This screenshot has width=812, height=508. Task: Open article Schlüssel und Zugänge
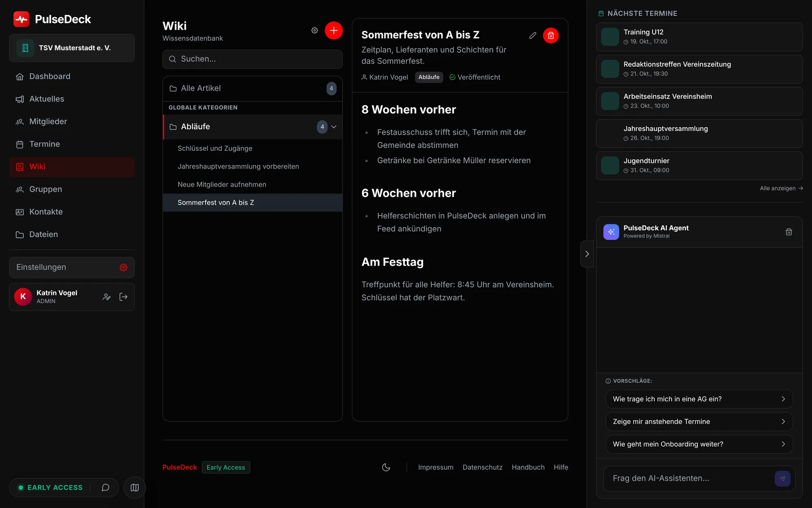click(x=253, y=148)
